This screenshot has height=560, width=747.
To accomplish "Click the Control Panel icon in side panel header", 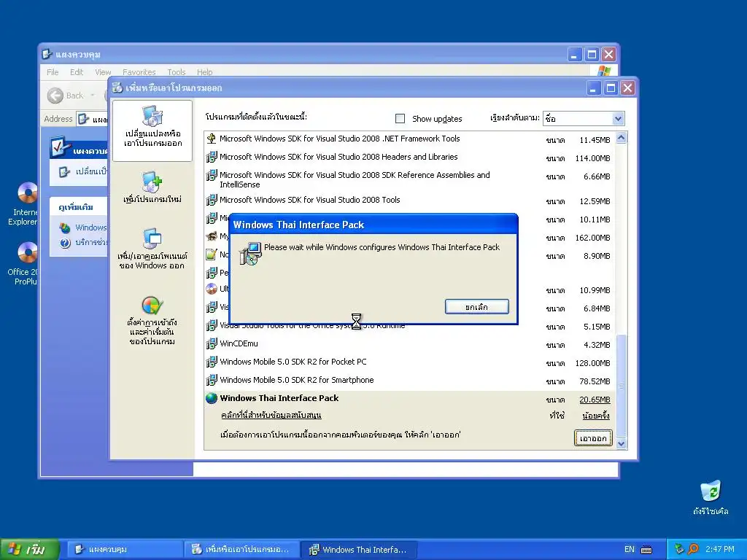I will point(60,147).
